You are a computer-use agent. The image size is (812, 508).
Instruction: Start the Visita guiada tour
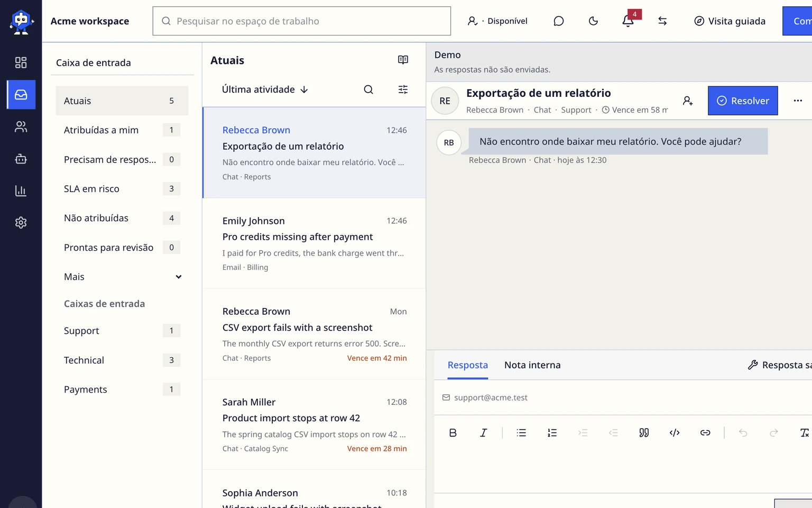tap(730, 21)
